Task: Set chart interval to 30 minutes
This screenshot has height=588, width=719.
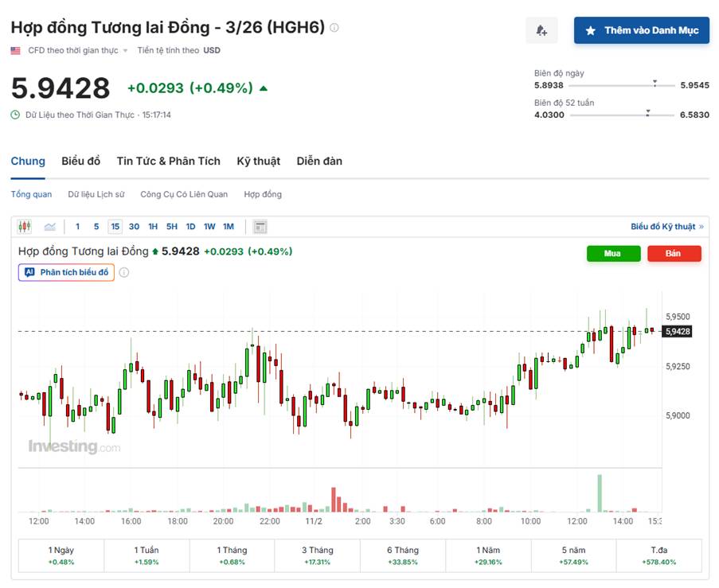Action: (134, 227)
